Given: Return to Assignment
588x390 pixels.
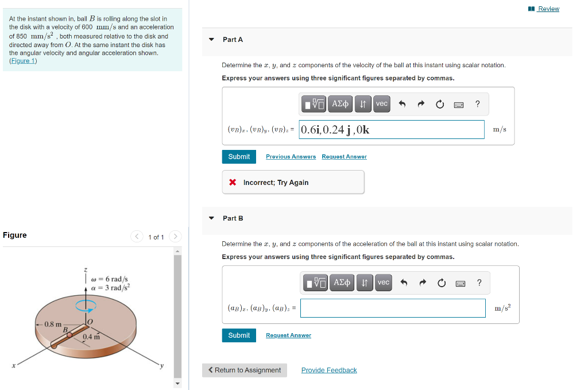Looking at the screenshot, I should click(x=244, y=370).
